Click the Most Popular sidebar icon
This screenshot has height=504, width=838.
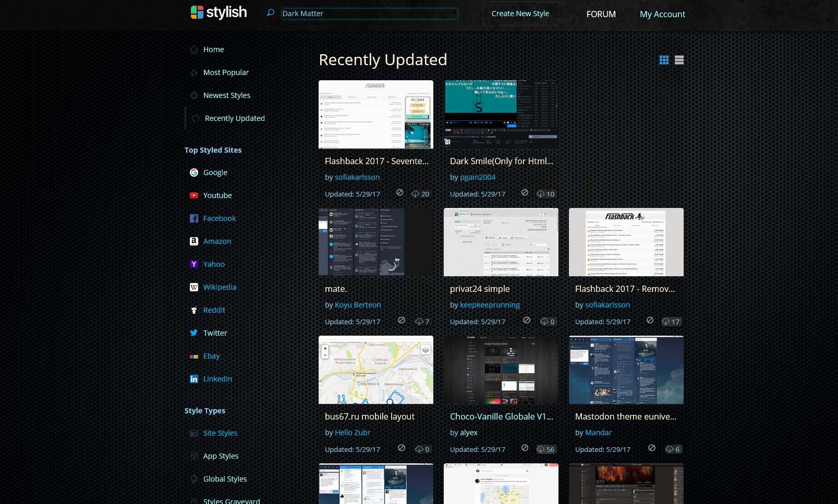194,72
